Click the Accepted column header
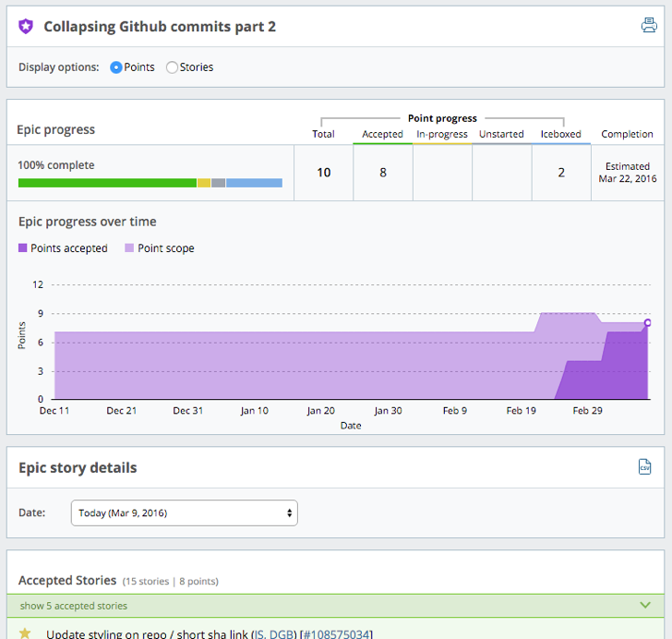This screenshot has height=639, width=672. pos(382,134)
